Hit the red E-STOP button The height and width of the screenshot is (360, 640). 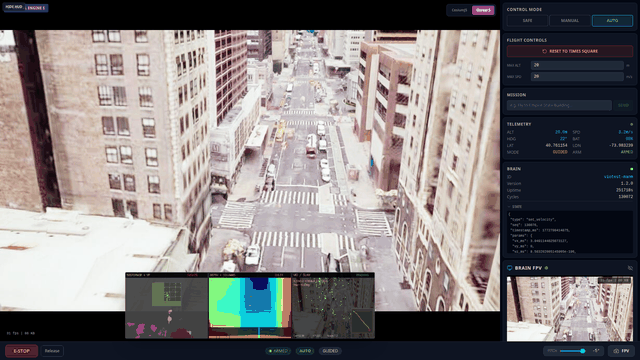21,351
